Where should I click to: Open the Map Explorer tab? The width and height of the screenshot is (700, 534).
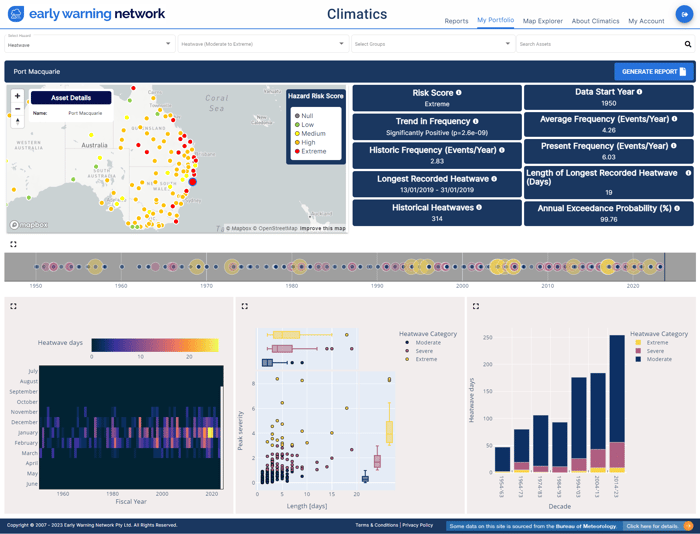point(542,21)
